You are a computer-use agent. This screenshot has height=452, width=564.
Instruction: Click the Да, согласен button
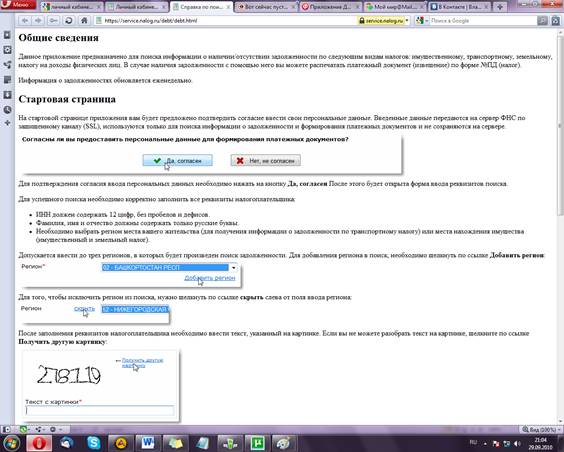tap(177, 160)
